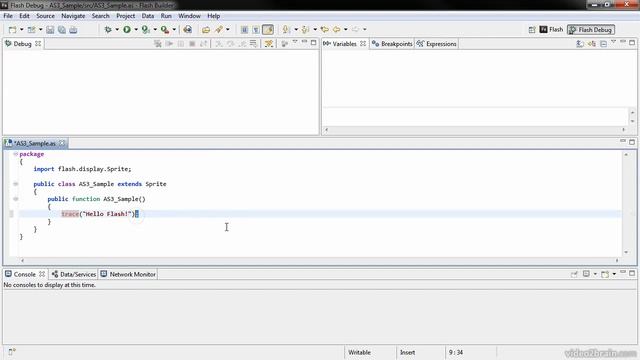This screenshot has height=360, width=640.
Task: Click the Open Perspective icon
Action: tap(532, 29)
